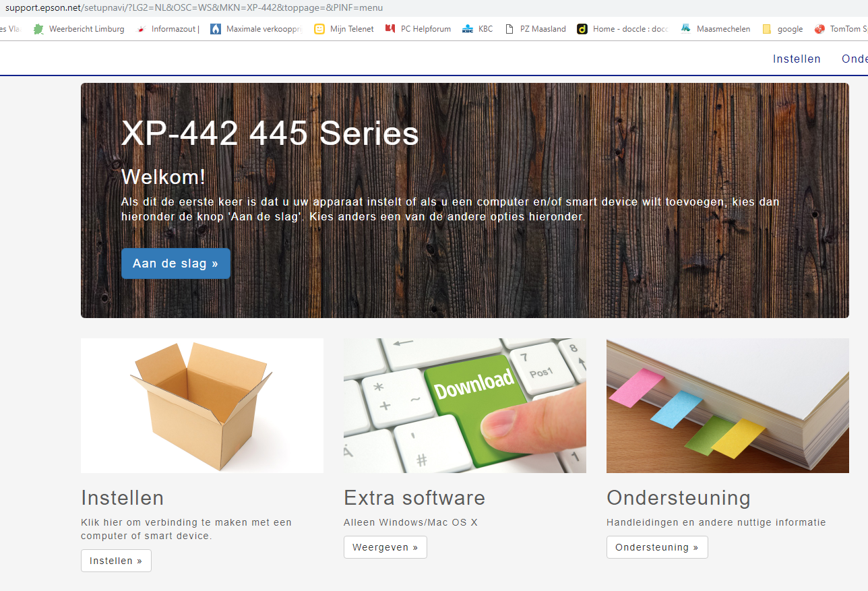Click the large 'Instellen' heading below the box
Image resolution: width=868 pixels, height=591 pixels.
coord(123,498)
